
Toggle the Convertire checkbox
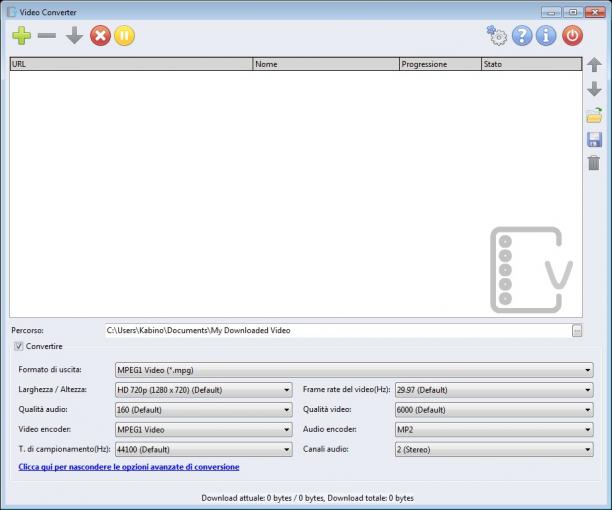18,346
